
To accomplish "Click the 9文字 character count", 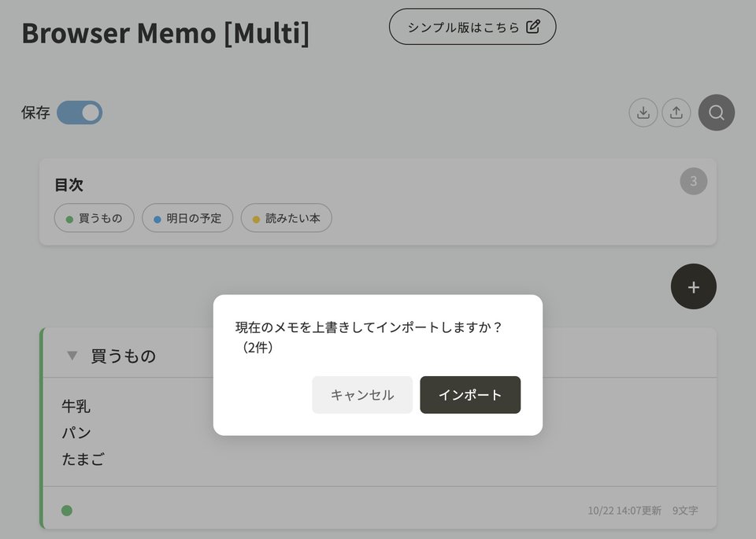I will click(x=685, y=510).
